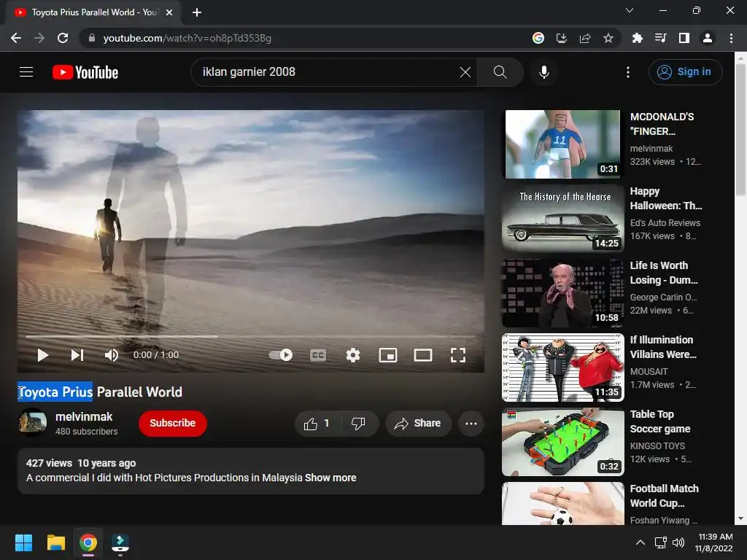Go back in browser history
This screenshot has height=560, width=747.
[x=16, y=38]
